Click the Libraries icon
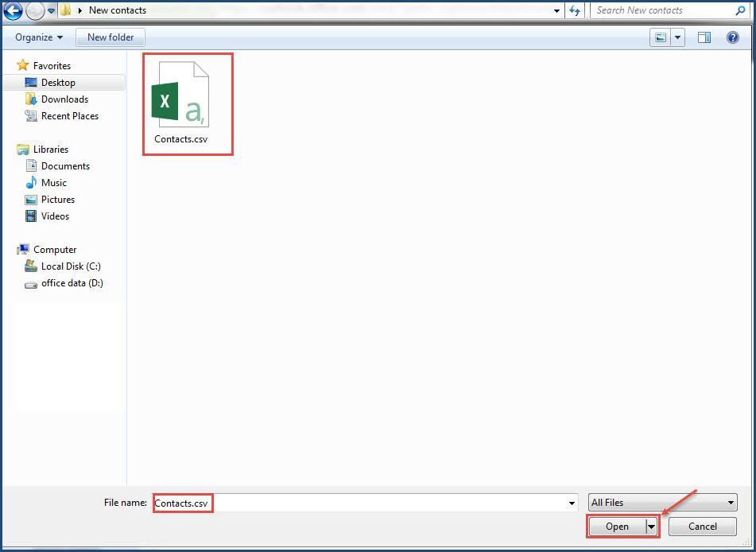Viewport: 756px width, 552px height. [23, 149]
